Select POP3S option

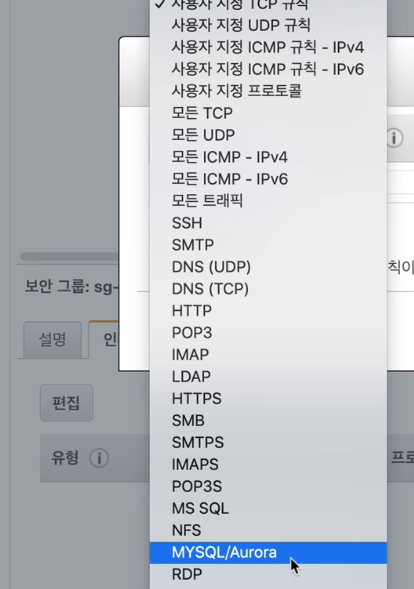click(268, 486)
